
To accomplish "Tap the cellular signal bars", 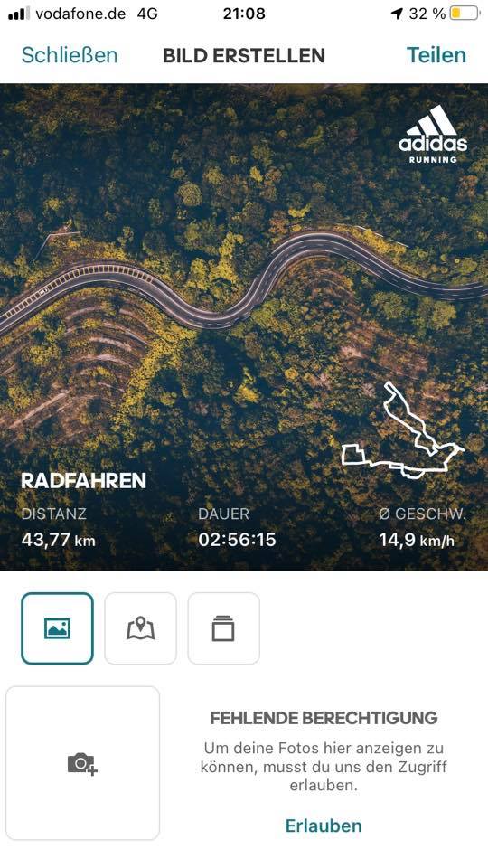I will 19,14.
